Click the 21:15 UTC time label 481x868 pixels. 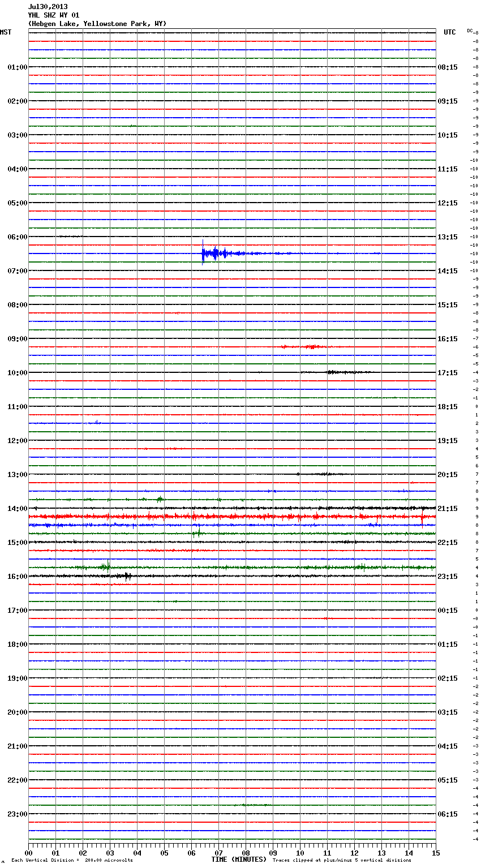[448, 509]
